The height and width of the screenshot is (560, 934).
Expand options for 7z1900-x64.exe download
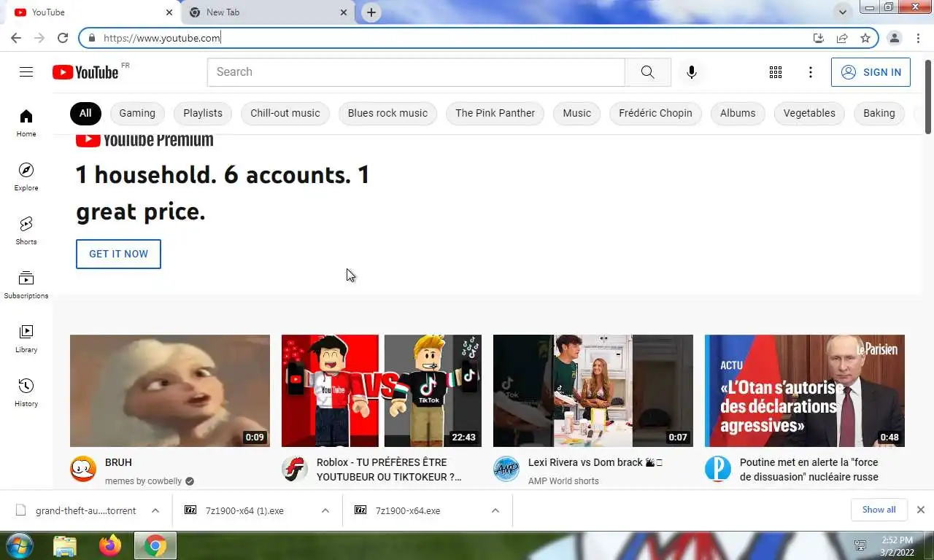495,510
